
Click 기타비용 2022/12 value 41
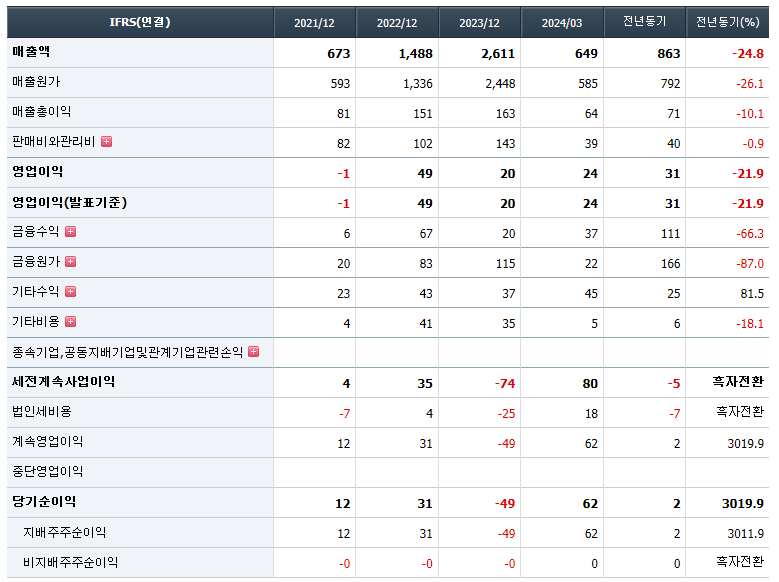[x=426, y=324]
